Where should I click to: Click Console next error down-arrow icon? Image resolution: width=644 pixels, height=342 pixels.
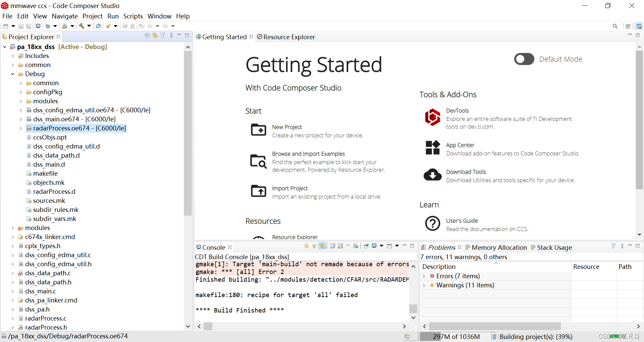click(306, 246)
